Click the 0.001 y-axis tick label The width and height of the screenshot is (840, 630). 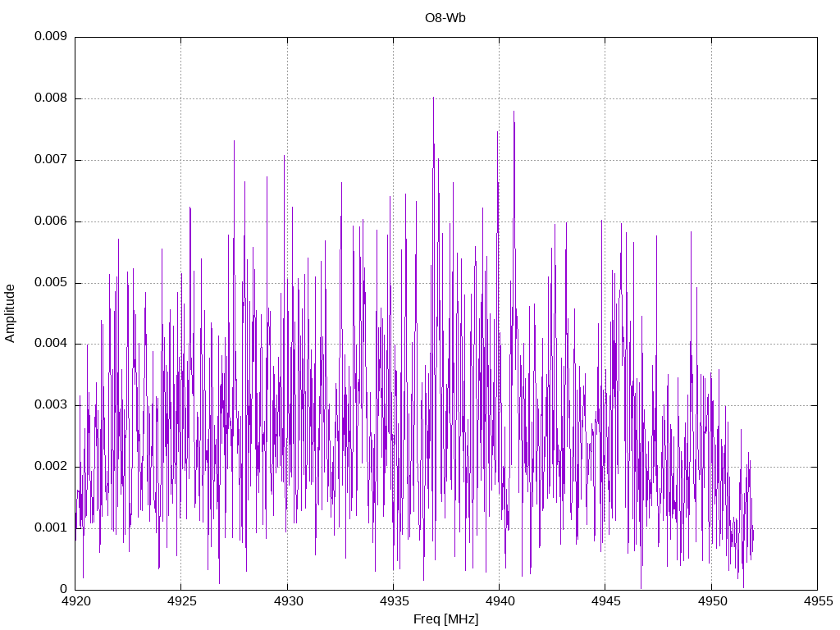[x=51, y=527]
